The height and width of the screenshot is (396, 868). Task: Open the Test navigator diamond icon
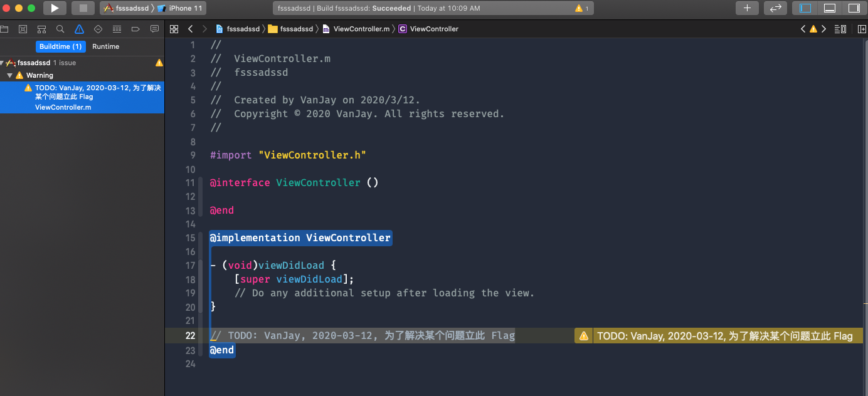click(x=98, y=29)
